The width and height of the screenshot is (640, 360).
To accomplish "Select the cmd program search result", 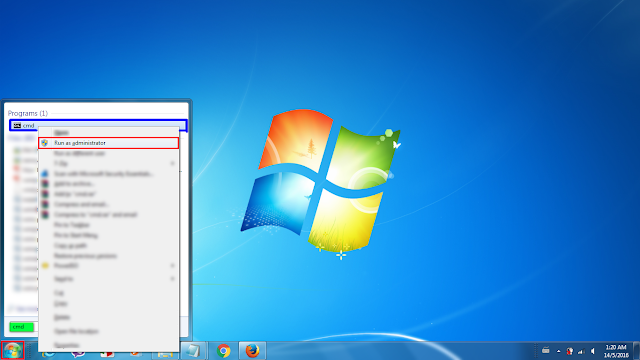I will pos(98,125).
